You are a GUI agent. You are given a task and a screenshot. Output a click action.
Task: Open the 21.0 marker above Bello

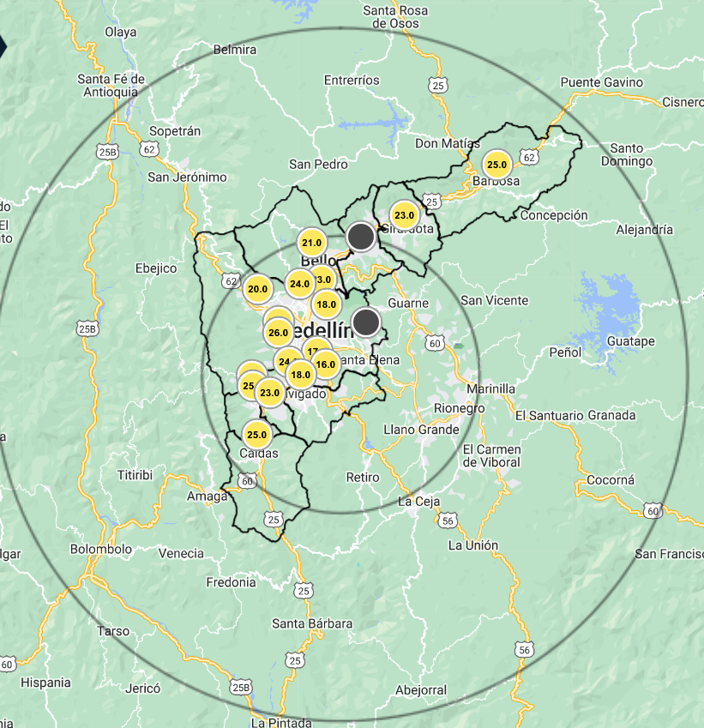(310, 244)
